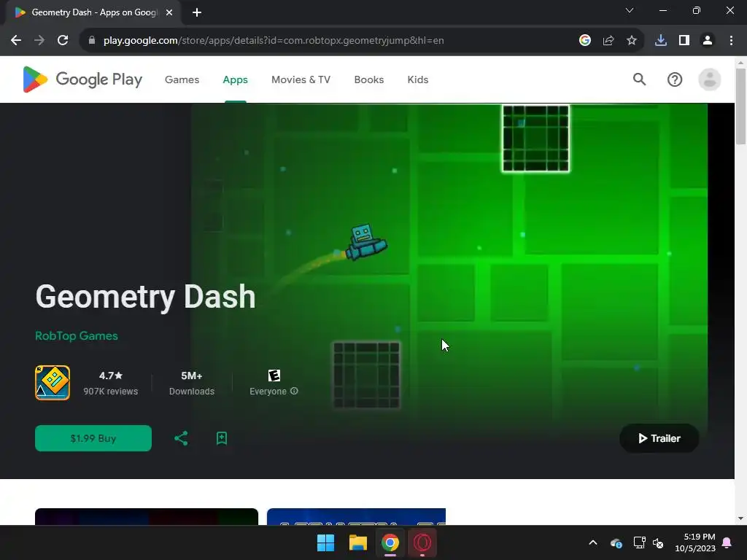
Task: Click the Google icon in address bar
Action: tap(585, 41)
